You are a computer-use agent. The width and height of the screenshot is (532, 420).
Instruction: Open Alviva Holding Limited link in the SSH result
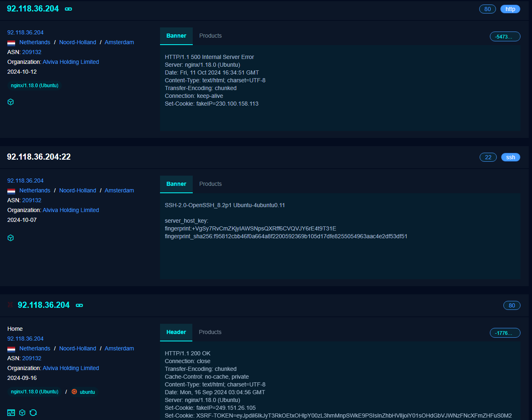(x=71, y=210)
